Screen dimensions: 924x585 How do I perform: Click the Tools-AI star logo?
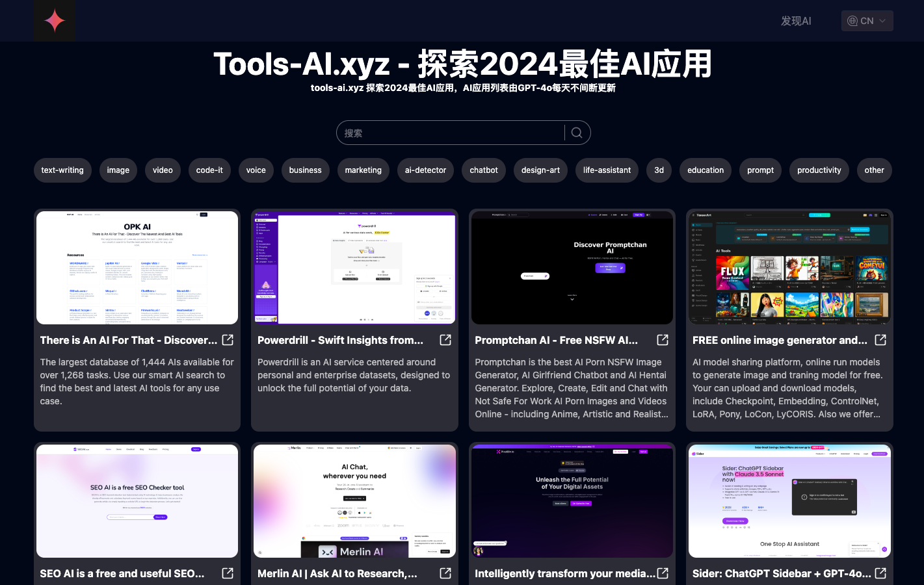point(55,21)
